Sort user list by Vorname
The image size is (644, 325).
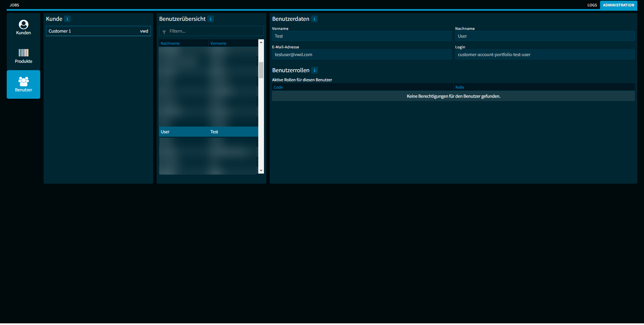tap(233, 43)
